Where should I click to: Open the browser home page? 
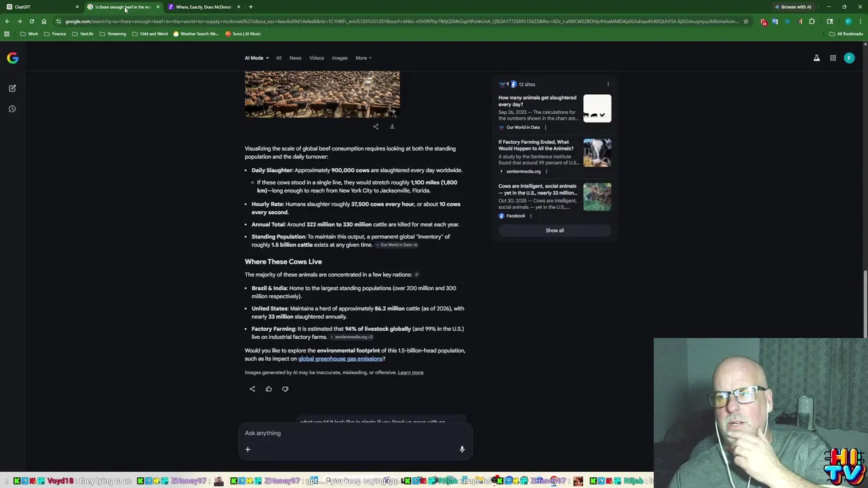[x=44, y=21]
